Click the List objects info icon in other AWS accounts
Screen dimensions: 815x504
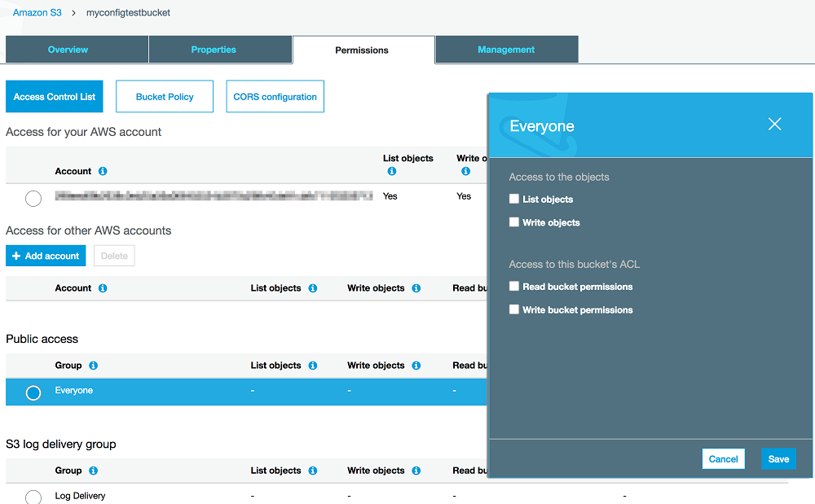click(312, 287)
